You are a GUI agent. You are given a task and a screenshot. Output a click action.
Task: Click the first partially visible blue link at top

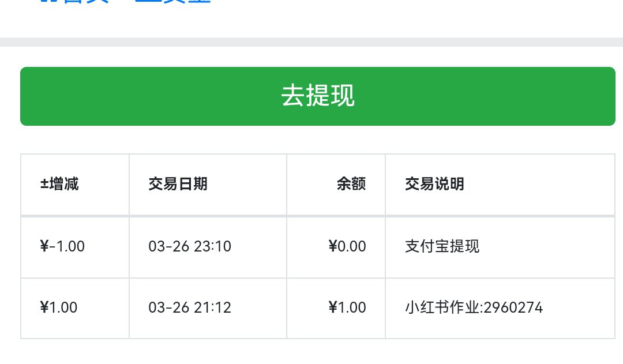74,1
